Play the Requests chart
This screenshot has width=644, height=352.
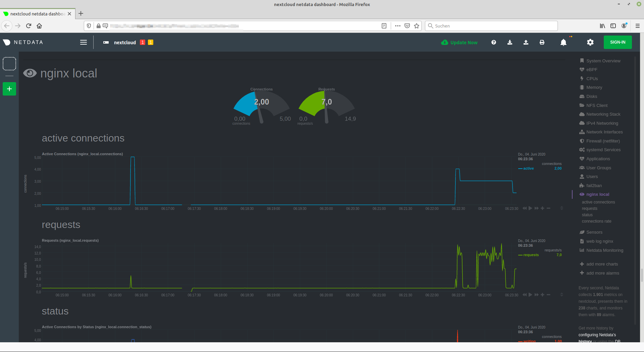click(530, 295)
